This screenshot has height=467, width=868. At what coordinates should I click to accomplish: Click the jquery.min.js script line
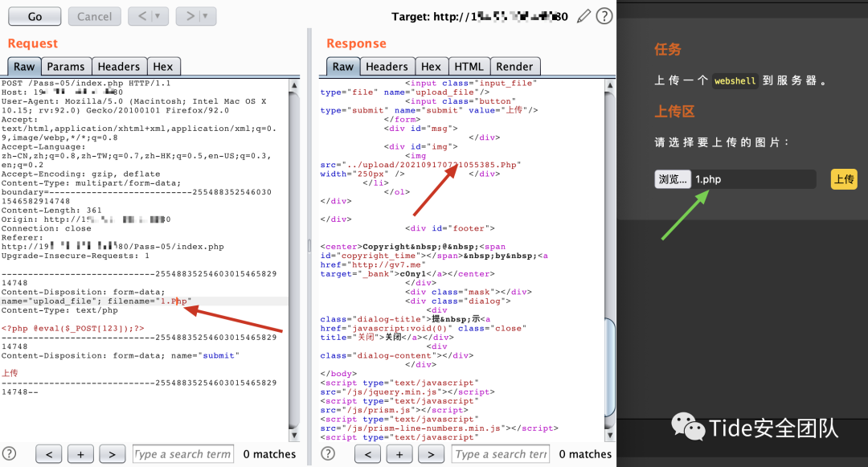pos(407,391)
